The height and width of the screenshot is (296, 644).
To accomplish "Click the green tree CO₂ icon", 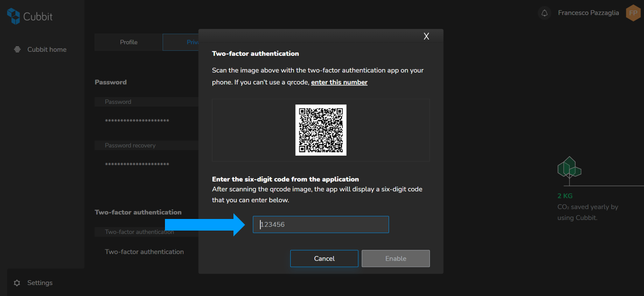I will click(569, 170).
